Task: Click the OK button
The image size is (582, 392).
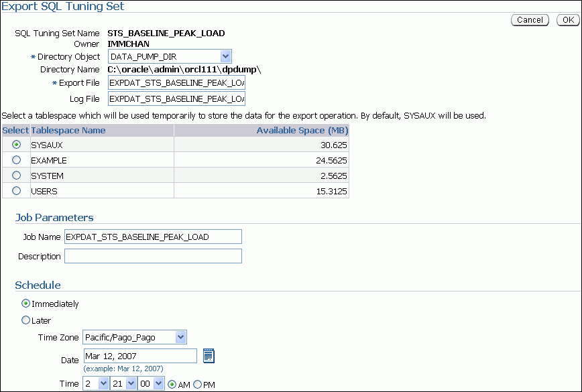Action: 568,20
